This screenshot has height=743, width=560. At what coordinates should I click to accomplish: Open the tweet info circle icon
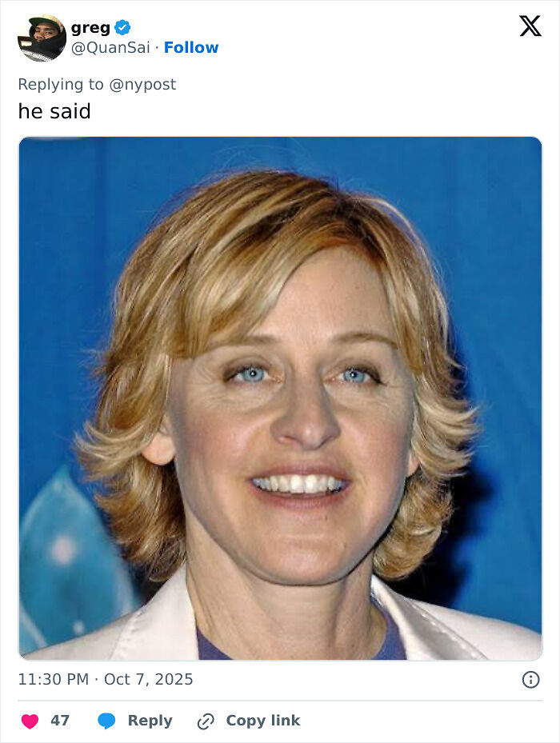tap(530, 680)
